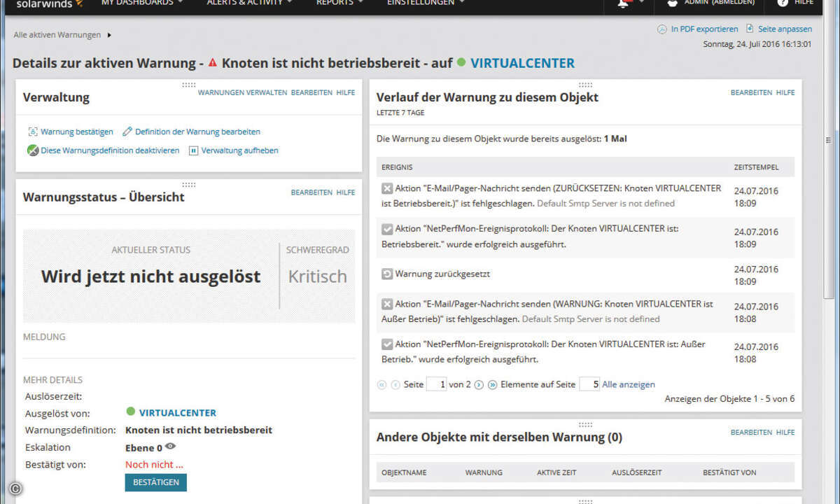Screen dimensions: 840x504
Task: Click the Elemente auf Seite field
Action: pos(589,384)
